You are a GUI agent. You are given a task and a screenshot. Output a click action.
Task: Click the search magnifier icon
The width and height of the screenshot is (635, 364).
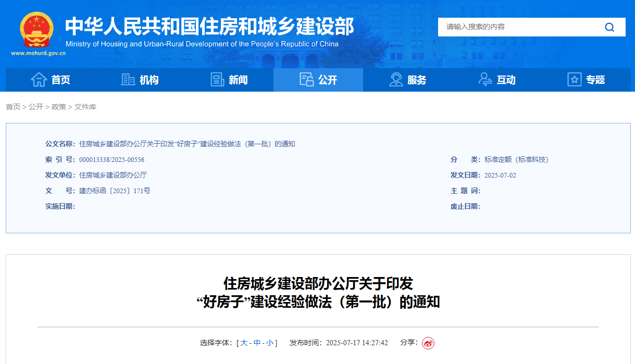tap(609, 27)
